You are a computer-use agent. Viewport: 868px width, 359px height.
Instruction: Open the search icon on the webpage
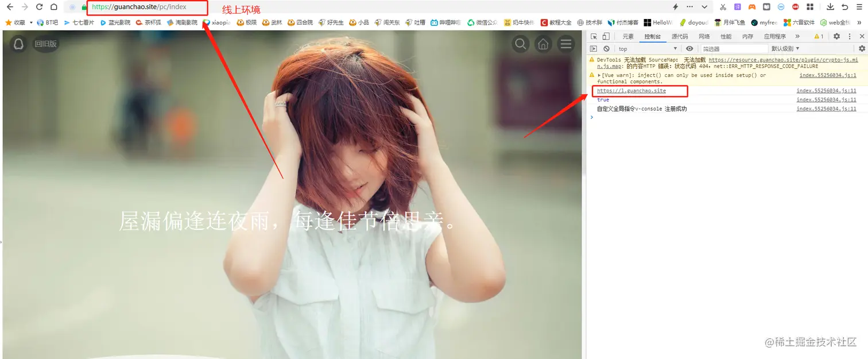(521, 44)
